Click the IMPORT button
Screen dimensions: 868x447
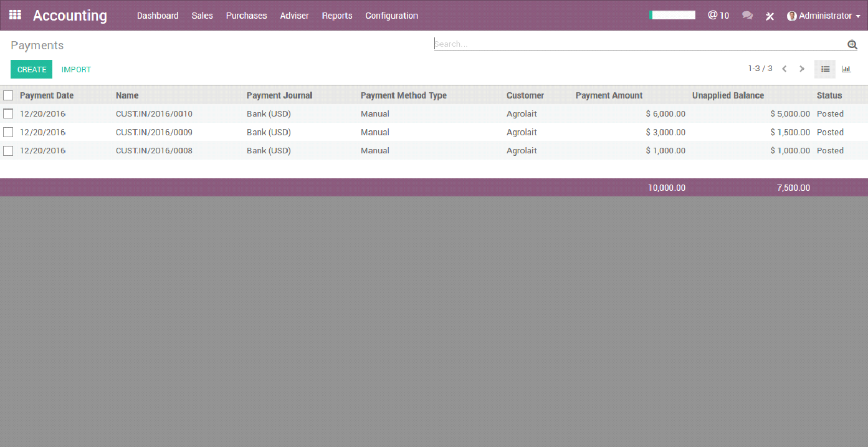[x=76, y=69]
